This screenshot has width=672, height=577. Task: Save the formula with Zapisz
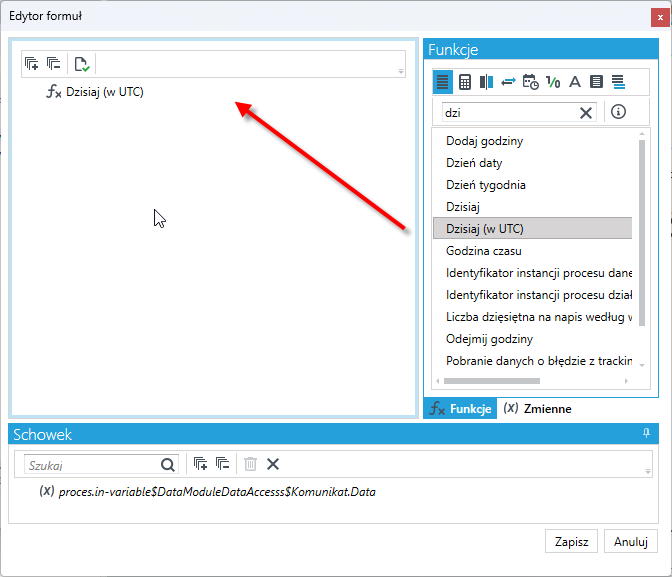[571, 541]
